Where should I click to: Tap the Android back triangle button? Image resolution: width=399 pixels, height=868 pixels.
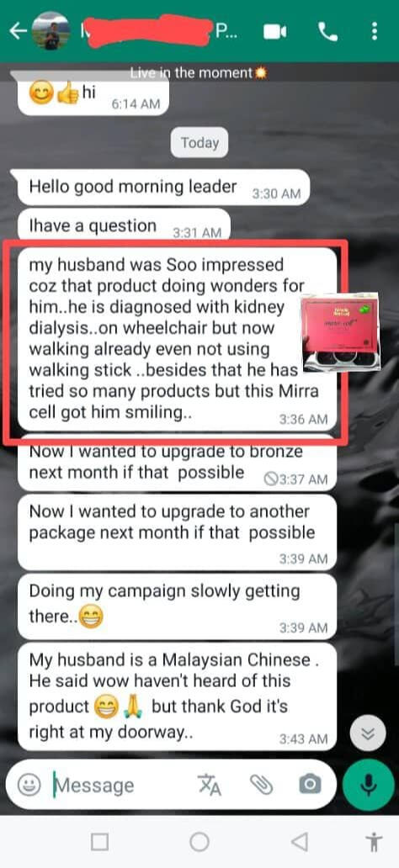point(300,842)
